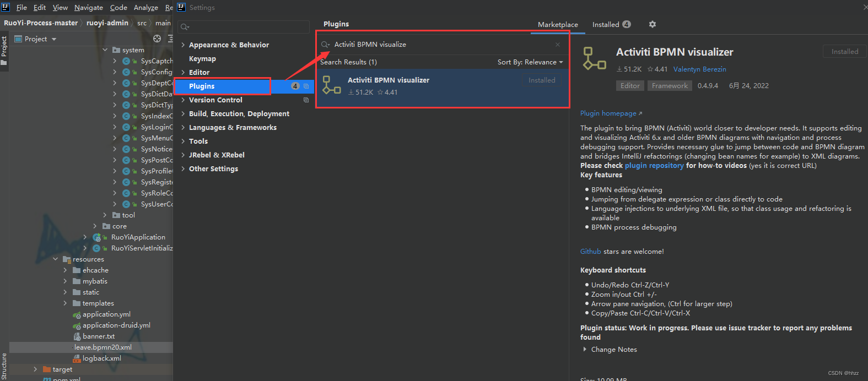The width and height of the screenshot is (868, 381).
Task: Click the plugin settings gear icon
Action: [x=653, y=24]
